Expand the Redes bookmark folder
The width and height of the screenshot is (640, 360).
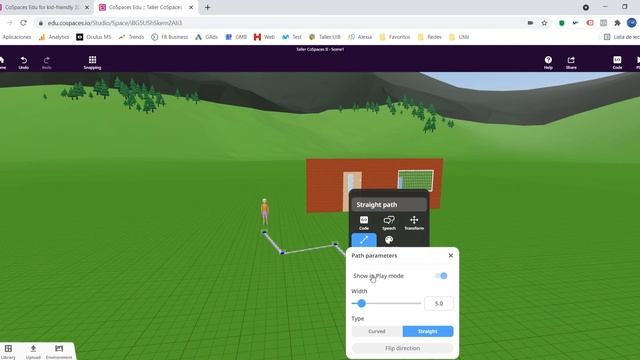tap(430, 37)
